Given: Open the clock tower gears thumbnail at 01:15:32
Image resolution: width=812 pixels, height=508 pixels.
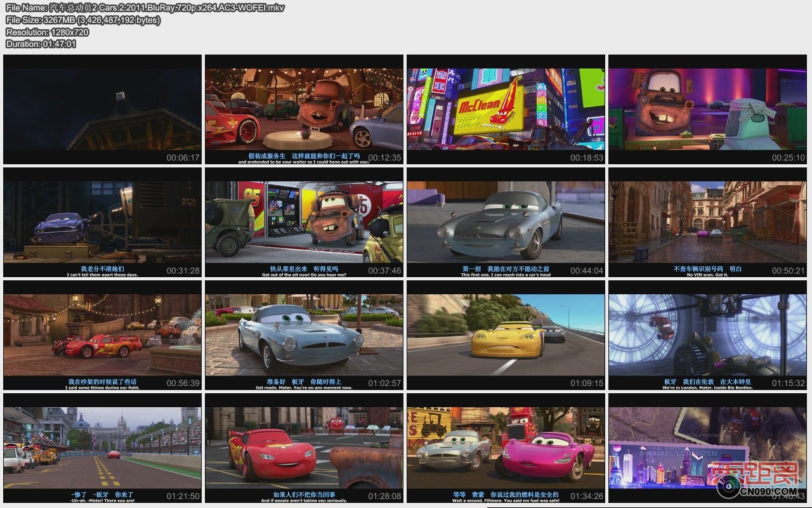Looking at the screenshot, I should coord(707,335).
